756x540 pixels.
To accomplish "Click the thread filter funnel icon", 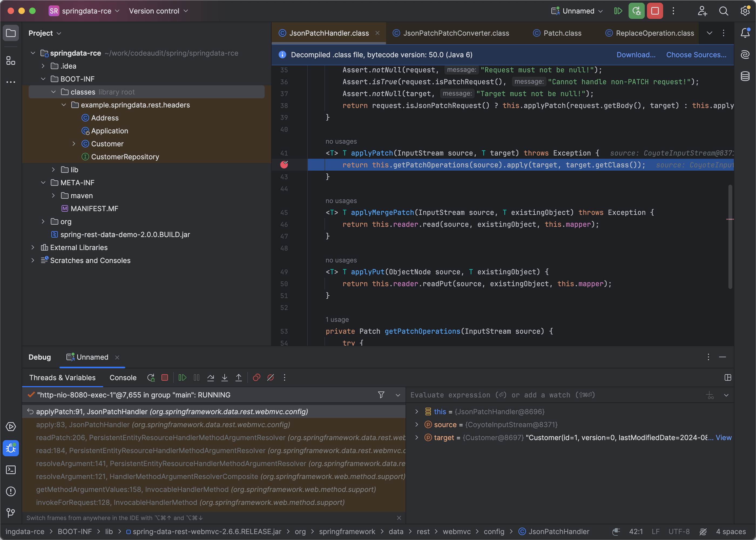I will (x=381, y=395).
